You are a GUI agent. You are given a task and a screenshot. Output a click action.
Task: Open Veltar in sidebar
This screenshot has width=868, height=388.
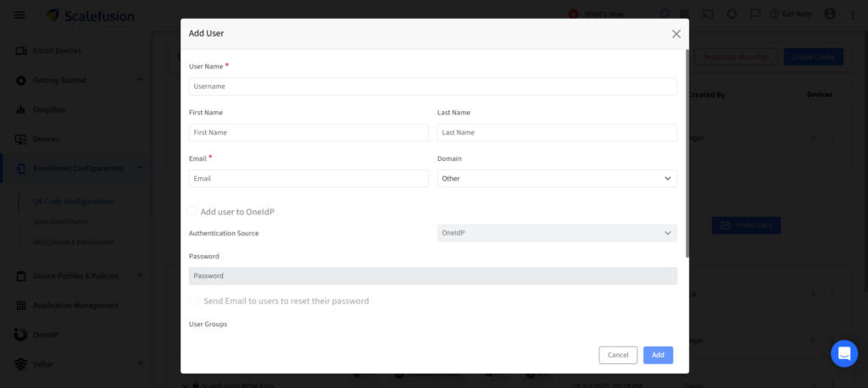(x=43, y=364)
